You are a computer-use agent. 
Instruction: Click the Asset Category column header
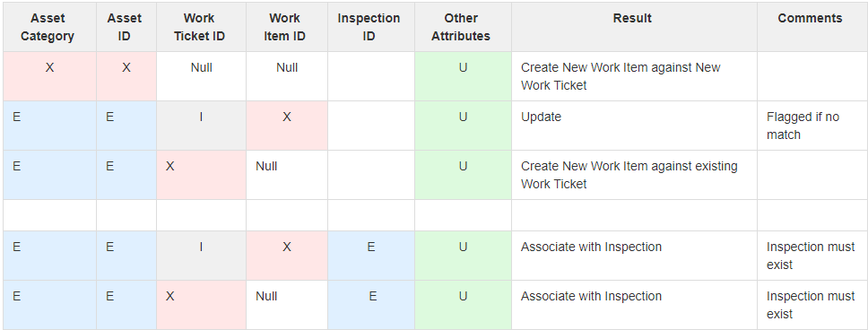pyautogui.click(x=49, y=27)
